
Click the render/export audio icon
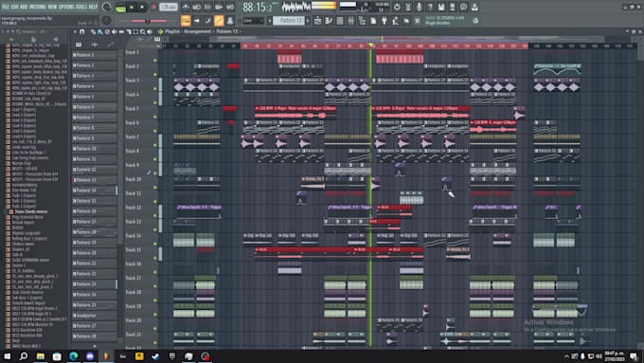[452, 7]
